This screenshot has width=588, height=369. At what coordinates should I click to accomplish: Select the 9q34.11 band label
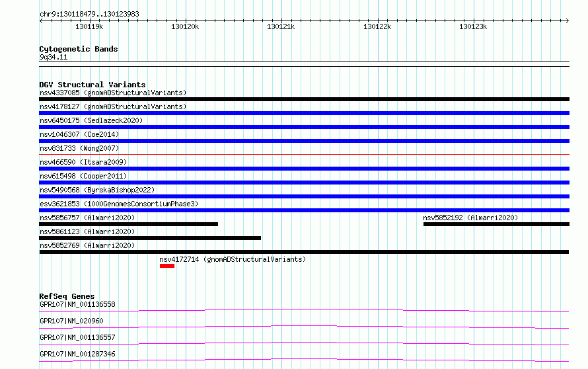54,57
